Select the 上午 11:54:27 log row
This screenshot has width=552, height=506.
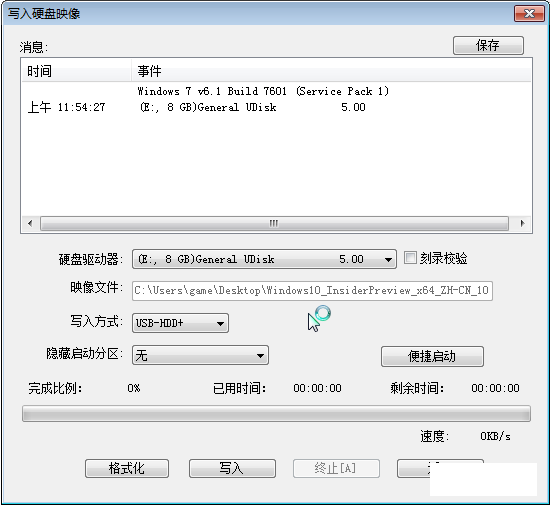coord(276,107)
